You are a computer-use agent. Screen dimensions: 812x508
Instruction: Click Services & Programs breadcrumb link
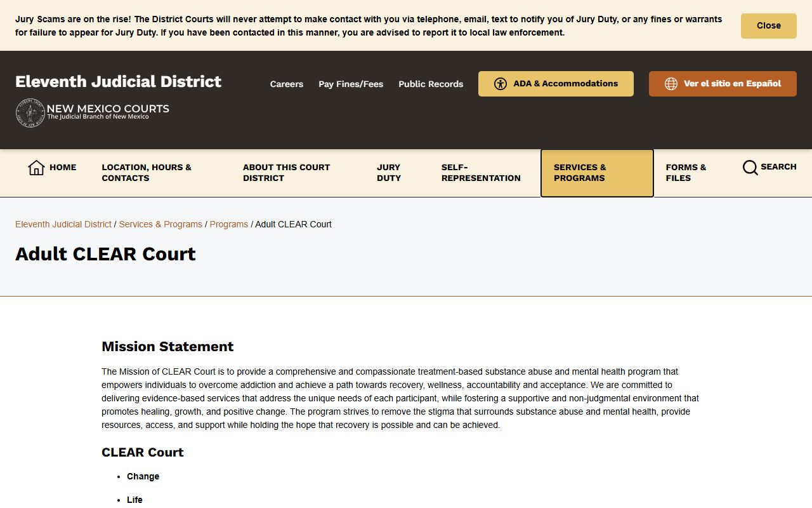pyautogui.click(x=160, y=224)
